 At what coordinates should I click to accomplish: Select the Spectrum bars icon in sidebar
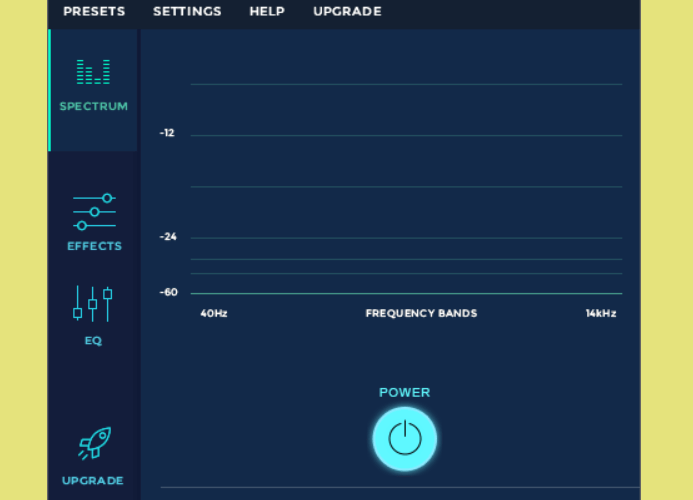tap(93, 72)
